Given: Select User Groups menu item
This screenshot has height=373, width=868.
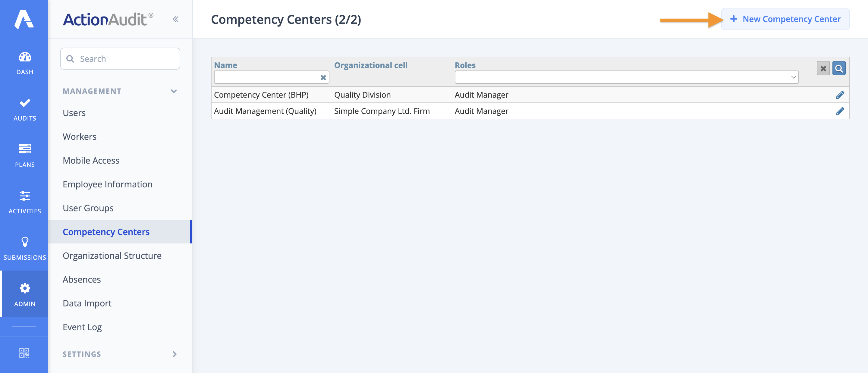Looking at the screenshot, I should (x=88, y=208).
